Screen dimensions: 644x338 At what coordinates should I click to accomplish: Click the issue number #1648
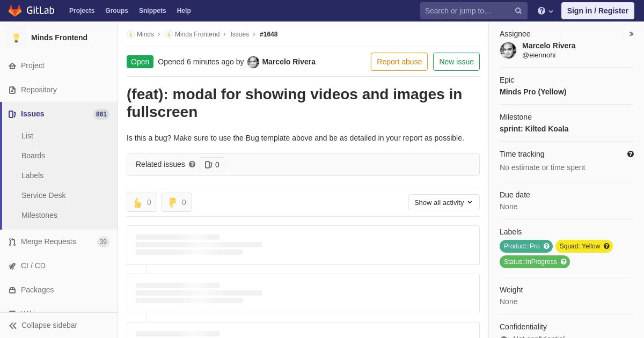click(x=269, y=34)
